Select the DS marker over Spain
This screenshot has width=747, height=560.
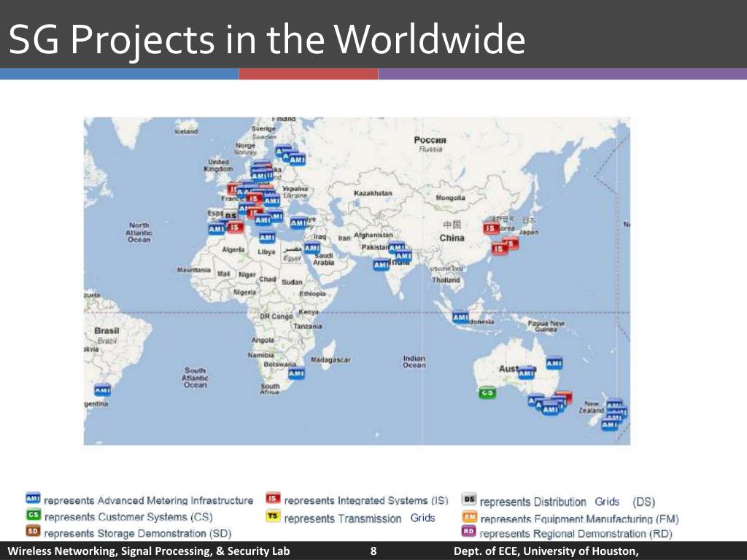[231, 216]
